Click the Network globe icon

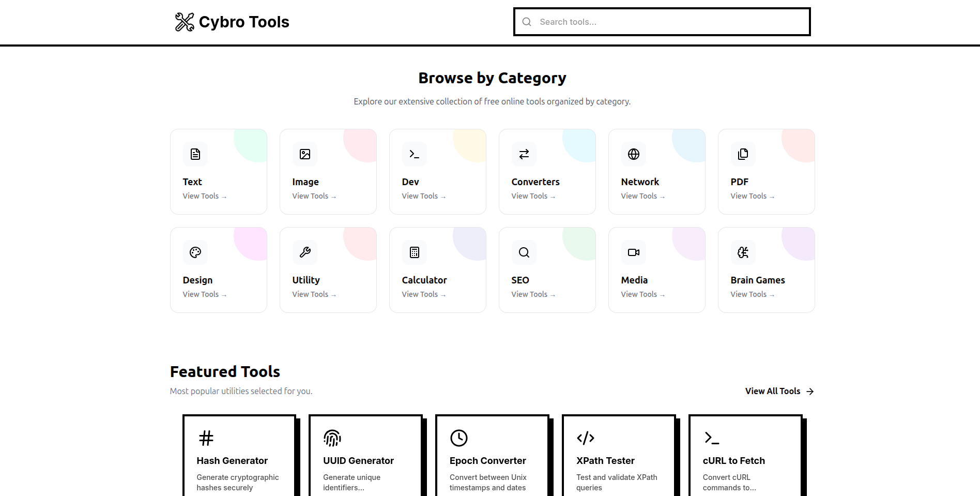tap(633, 154)
